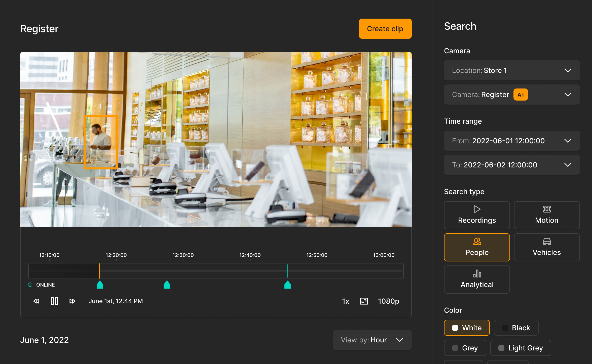The height and width of the screenshot is (364, 592).
Task: Open the To date-time dropdown
Action: 512,165
